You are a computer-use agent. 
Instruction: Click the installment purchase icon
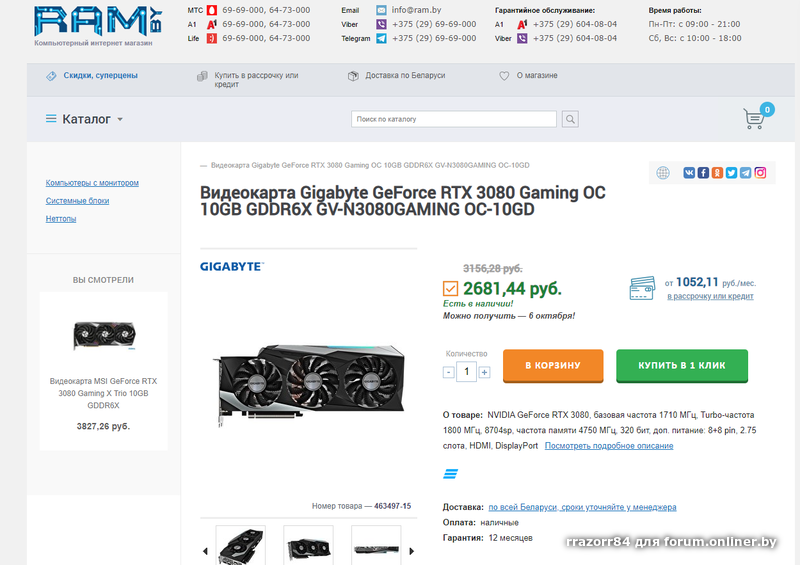tap(202, 76)
